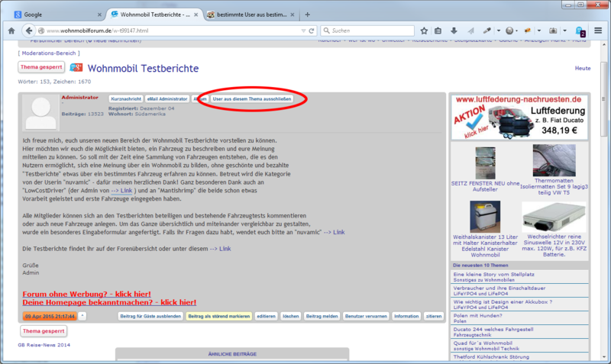
Task: Bookmark this page with the star icon
Action: pos(424,31)
